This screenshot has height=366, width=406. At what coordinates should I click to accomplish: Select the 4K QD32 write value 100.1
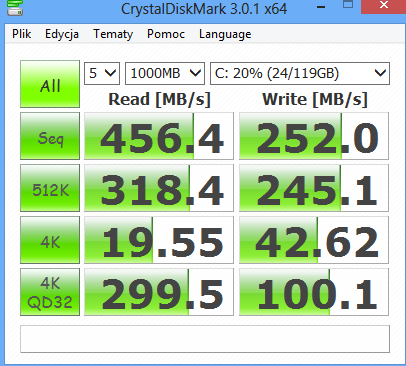coord(314,292)
